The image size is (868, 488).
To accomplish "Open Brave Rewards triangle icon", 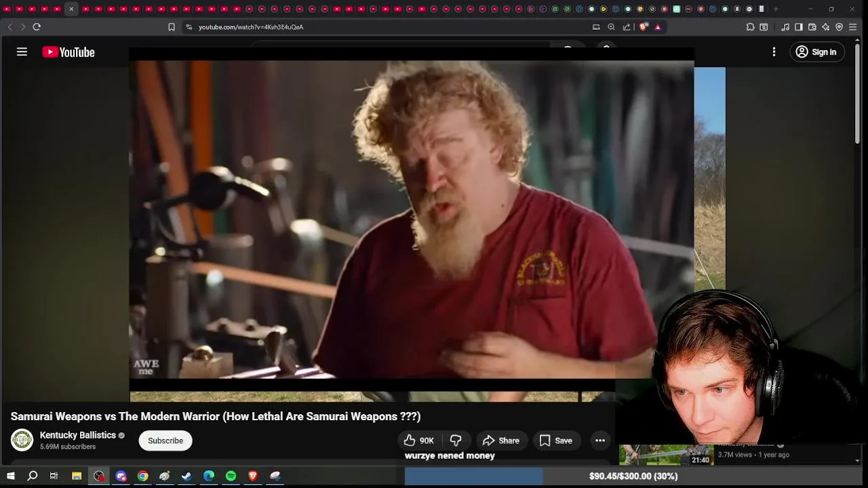I will [x=658, y=27].
